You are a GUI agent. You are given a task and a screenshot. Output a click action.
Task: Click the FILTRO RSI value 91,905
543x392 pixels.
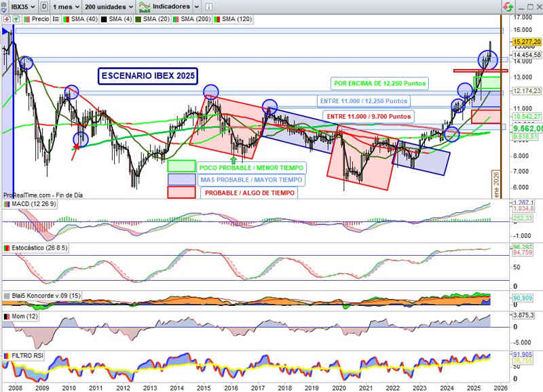(x=523, y=355)
